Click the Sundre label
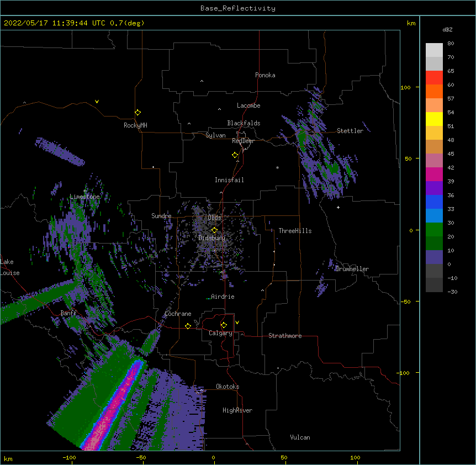Screen dimensions: 476x465 click(x=161, y=216)
